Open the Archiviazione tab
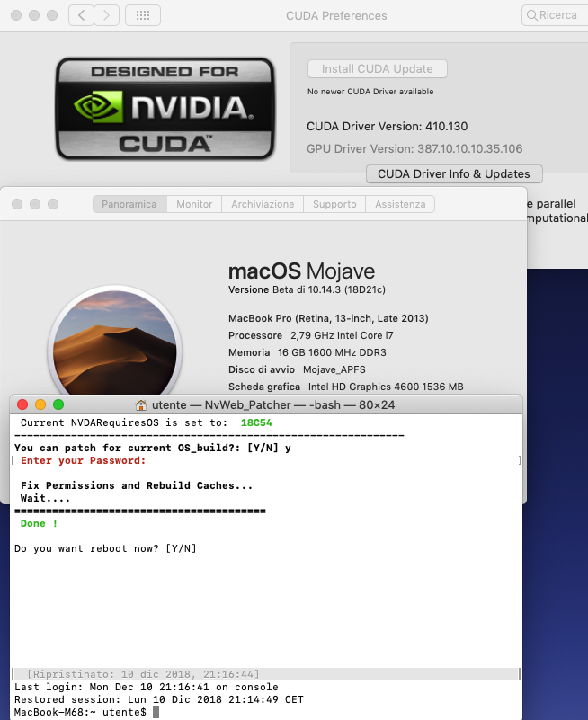Image resolution: width=588 pixels, height=720 pixels. click(263, 204)
